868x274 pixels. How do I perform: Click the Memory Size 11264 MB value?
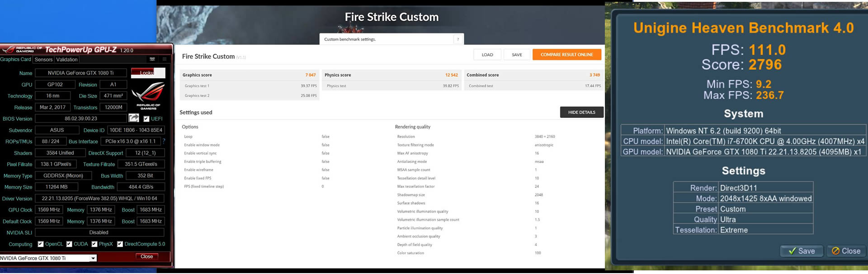(x=57, y=187)
